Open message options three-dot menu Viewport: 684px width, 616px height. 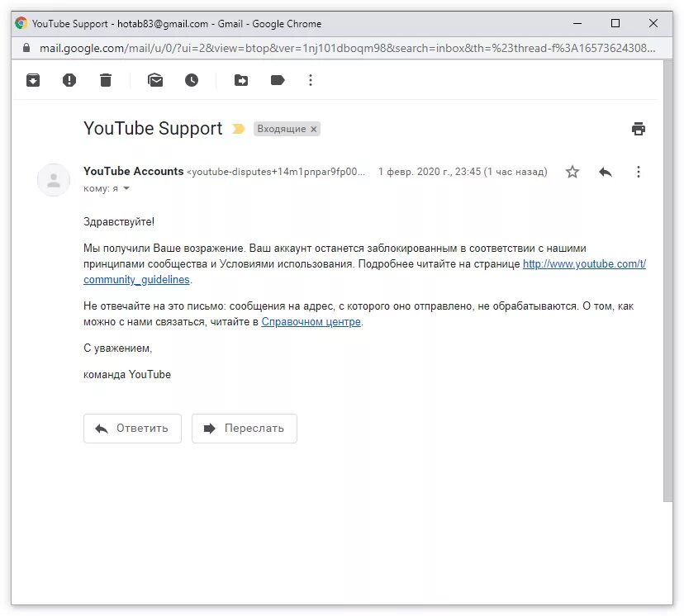(639, 172)
